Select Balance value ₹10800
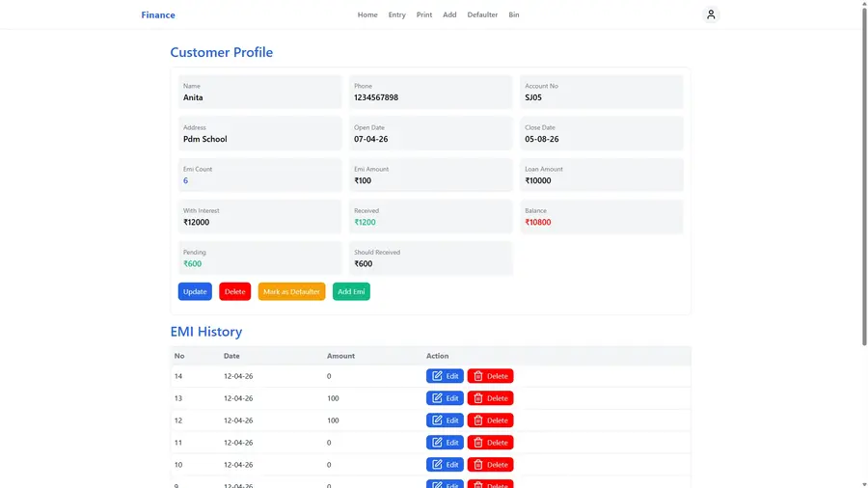The height and width of the screenshot is (488, 868). pyautogui.click(x=537, y=223)
